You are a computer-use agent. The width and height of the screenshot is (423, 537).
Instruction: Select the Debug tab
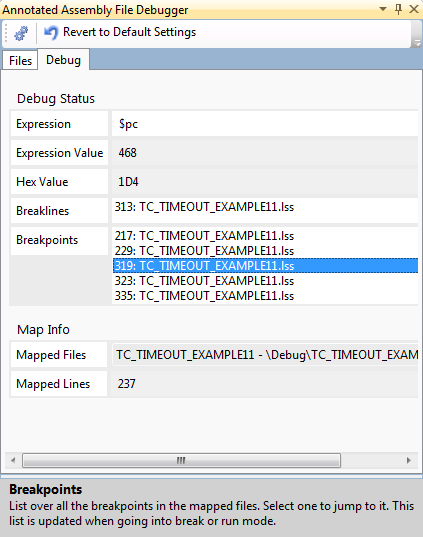pyautogui.click(x=64, y=60)
